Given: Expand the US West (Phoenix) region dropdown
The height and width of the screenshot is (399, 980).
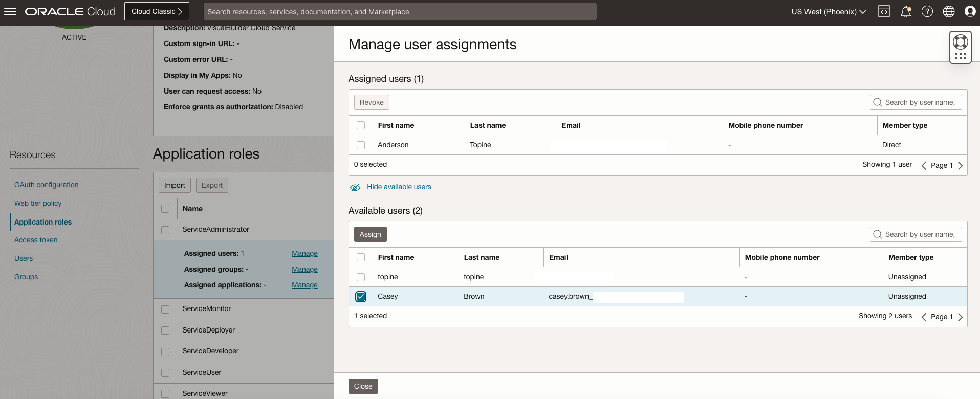Looking at the screenshot, I should coord(828,11).
